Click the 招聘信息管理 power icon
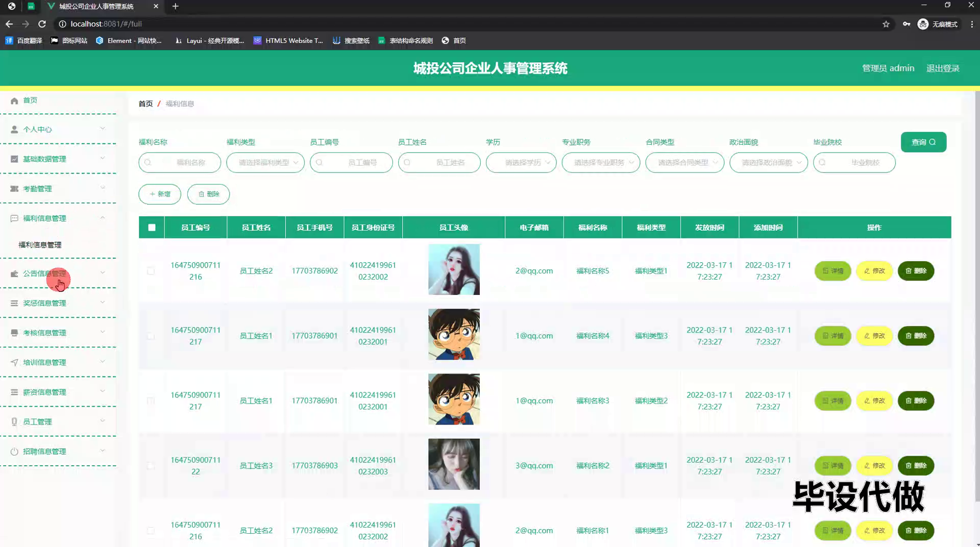Screen dimensions: 980x547 coord(14,452)
